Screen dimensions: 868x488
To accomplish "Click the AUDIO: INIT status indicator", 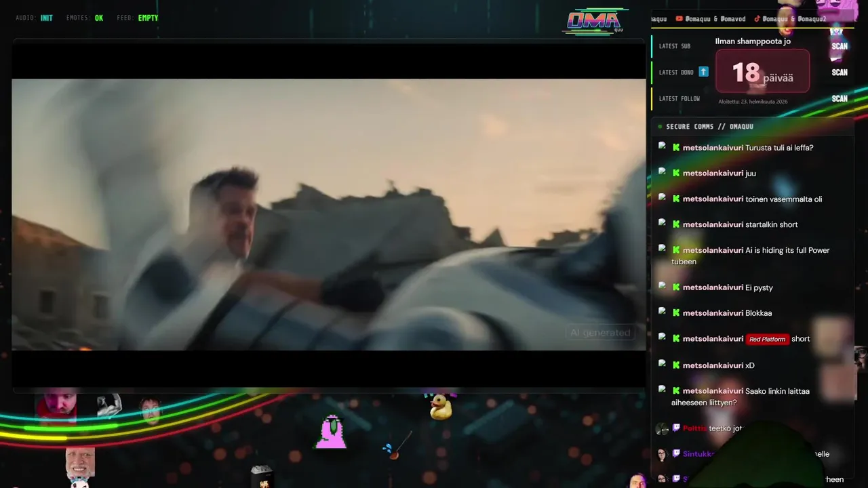I will [34, 18].
